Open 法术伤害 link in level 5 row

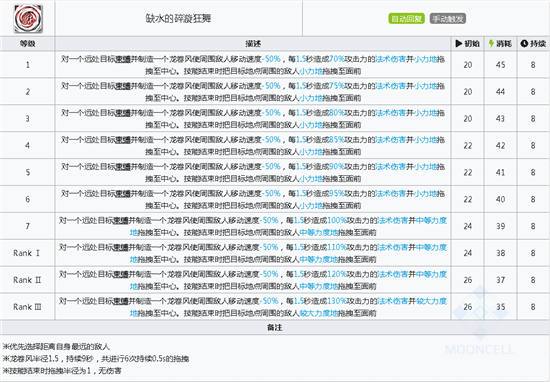391,167
